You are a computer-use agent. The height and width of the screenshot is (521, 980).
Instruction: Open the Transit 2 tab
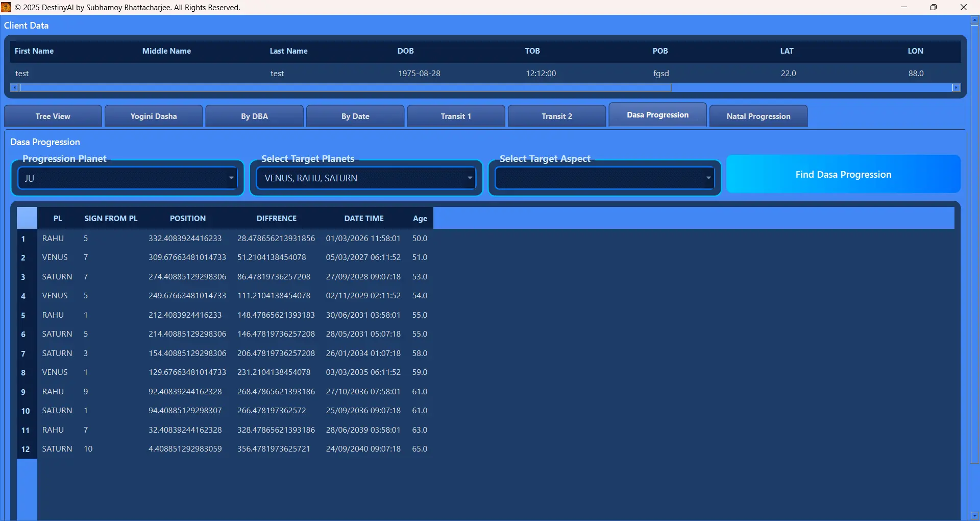pos(556,116)
